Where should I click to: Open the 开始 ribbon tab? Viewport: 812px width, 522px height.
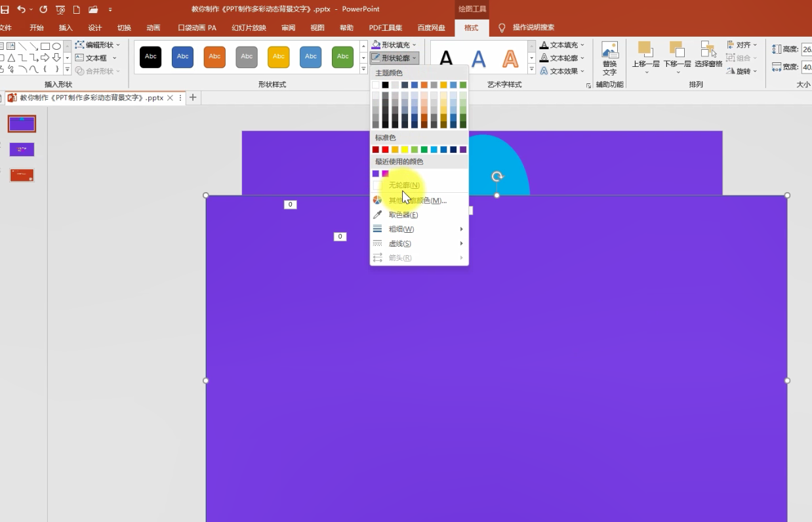pyautogui.click(x=37, y=28)
